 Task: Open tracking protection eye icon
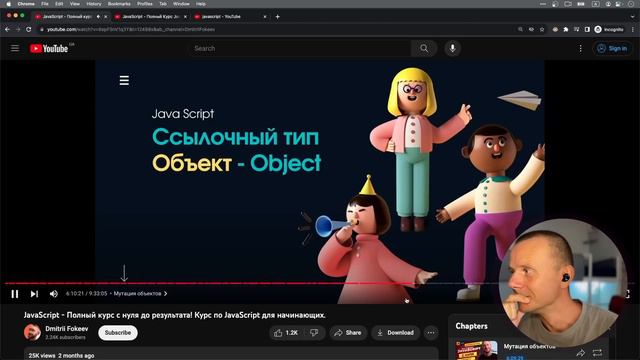pyautogui.click(x=531, y=29)
